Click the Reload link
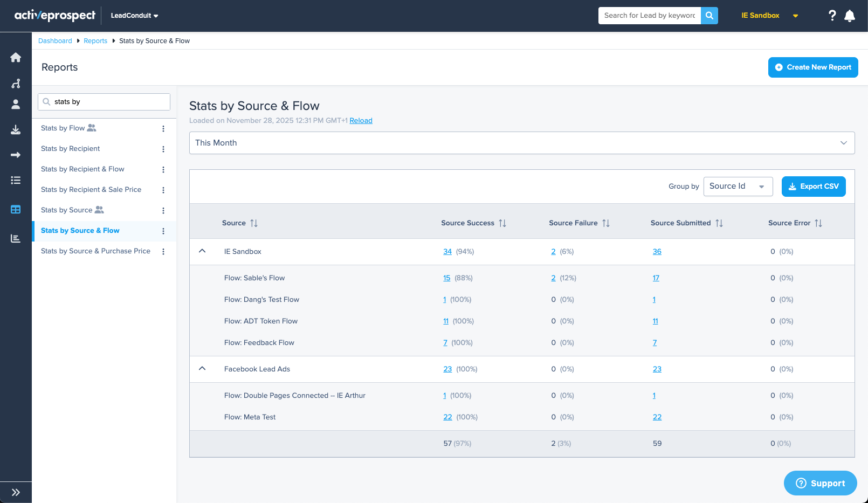The image size is (868, 503). point(361,121)
